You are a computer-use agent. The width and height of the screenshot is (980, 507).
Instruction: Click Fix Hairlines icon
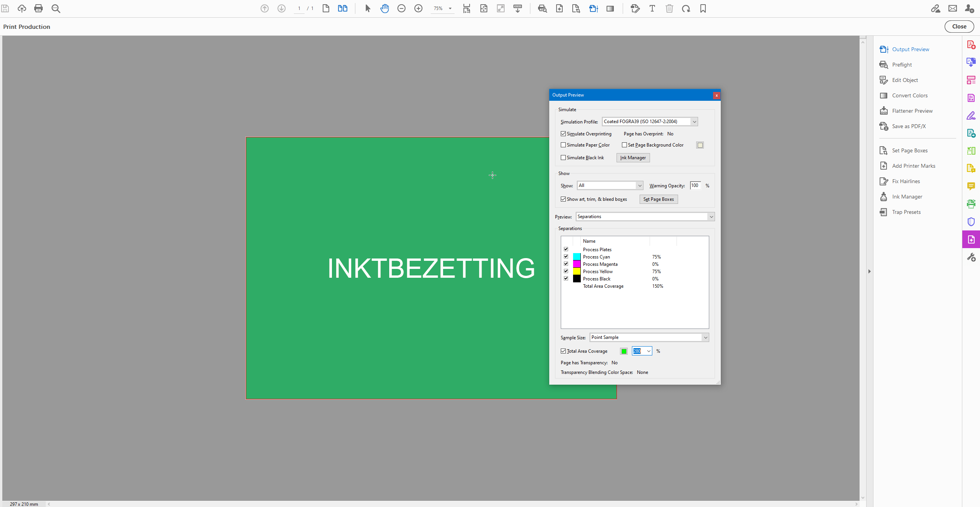(884, 181)
